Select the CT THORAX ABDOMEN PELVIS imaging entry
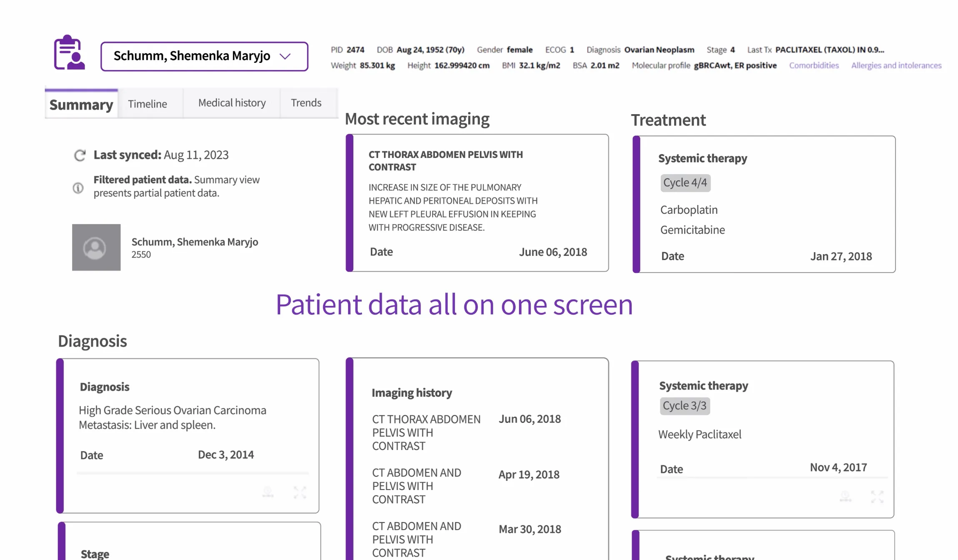 [x=426, y=432]
